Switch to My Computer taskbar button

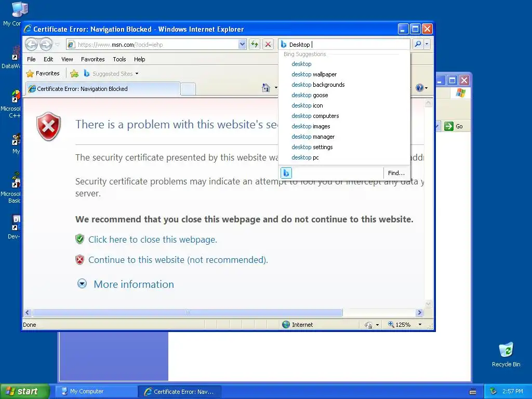click(x=96, y=392)
